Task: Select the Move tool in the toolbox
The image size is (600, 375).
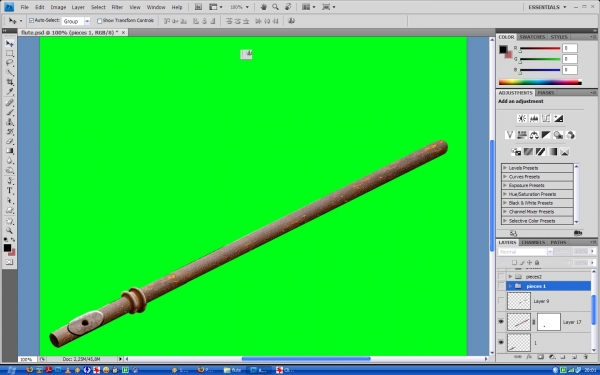Action: [10, 44]
